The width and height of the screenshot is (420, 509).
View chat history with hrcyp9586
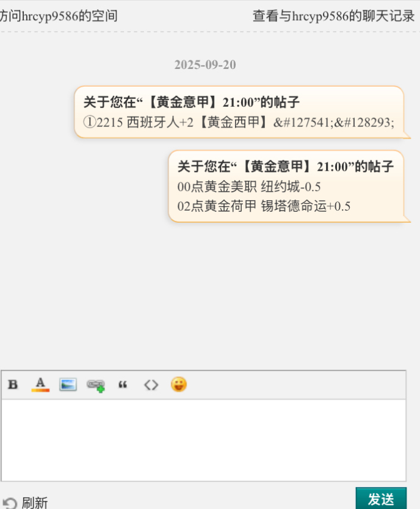(x=334, y=16)
